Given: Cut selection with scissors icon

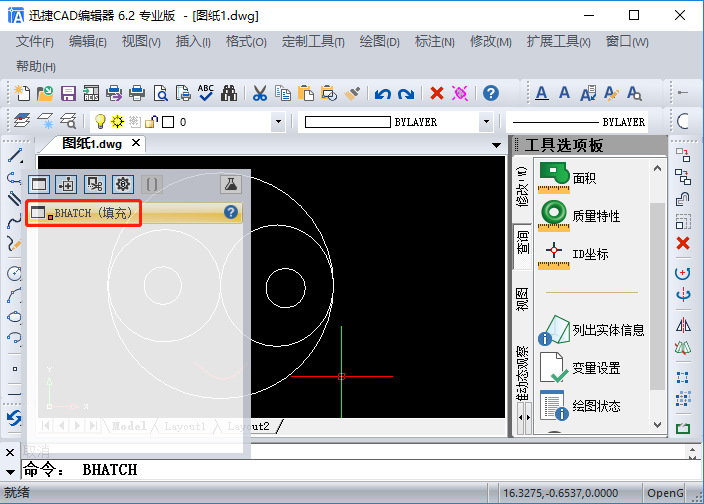Looking at the screenshot, I should click(260, 93).
